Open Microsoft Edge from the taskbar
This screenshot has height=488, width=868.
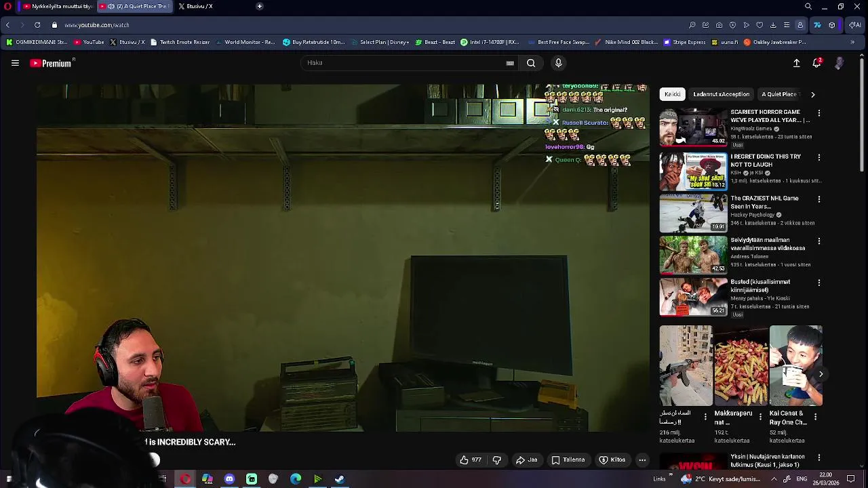click(x=296, y=479)
